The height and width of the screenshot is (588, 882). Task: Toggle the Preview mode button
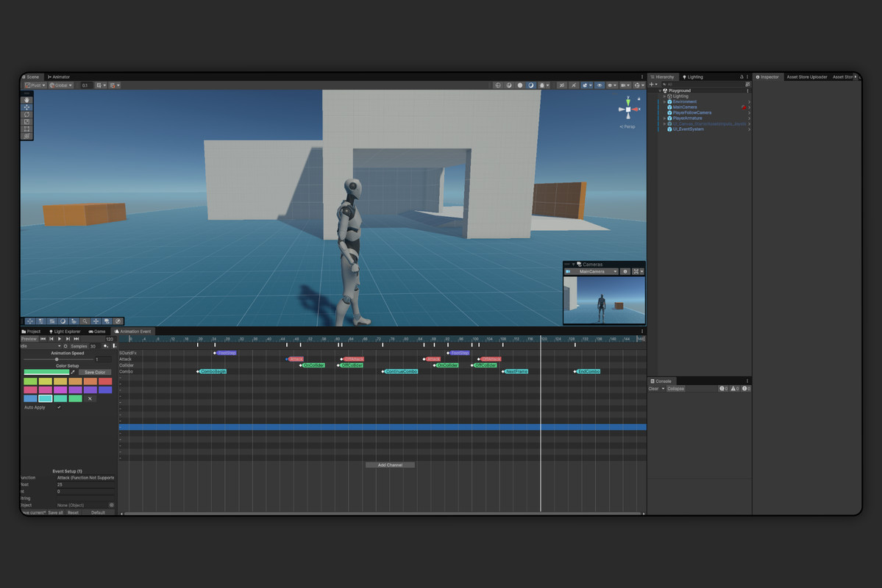tap(29, 339)
